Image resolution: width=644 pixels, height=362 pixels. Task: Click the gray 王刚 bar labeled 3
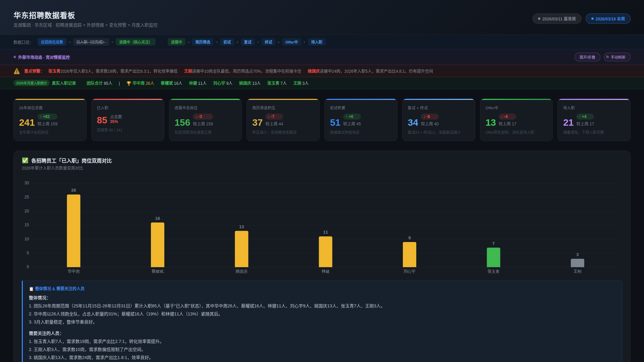click(578, 263)
